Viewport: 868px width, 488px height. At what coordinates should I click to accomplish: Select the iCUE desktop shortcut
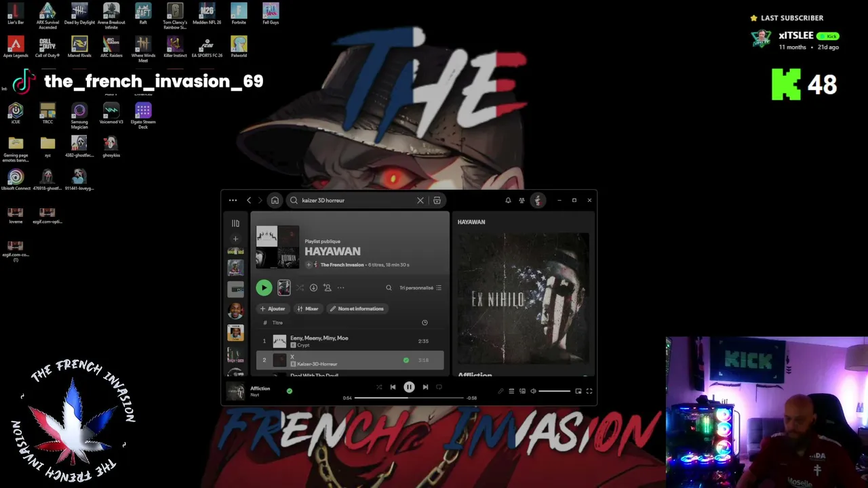[x=16, y=113]
